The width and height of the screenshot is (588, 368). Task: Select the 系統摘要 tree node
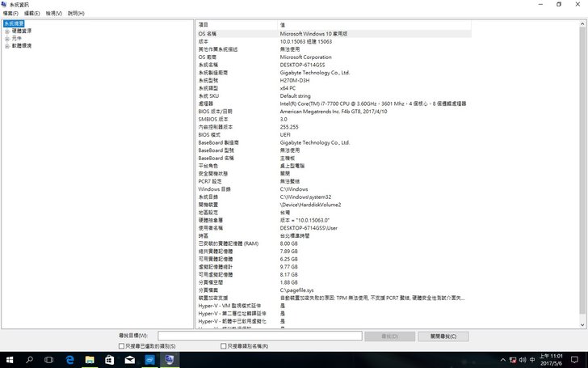14,23
